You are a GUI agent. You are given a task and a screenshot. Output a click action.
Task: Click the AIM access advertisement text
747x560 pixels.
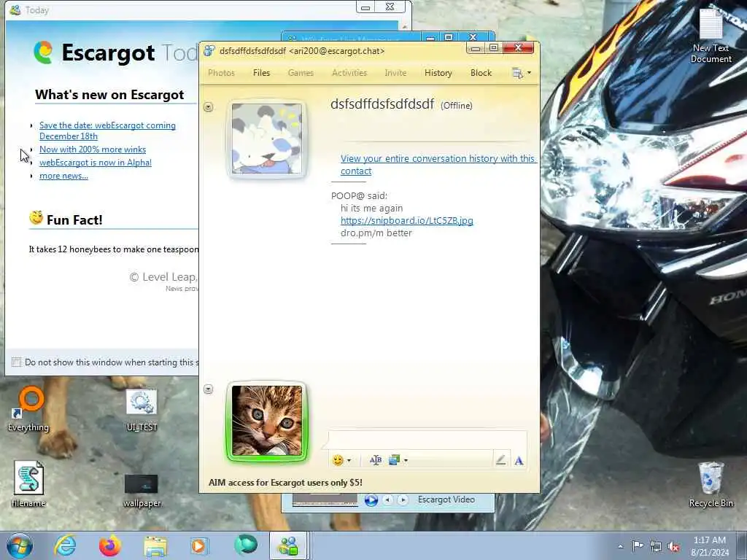click(x=285, y=483)
